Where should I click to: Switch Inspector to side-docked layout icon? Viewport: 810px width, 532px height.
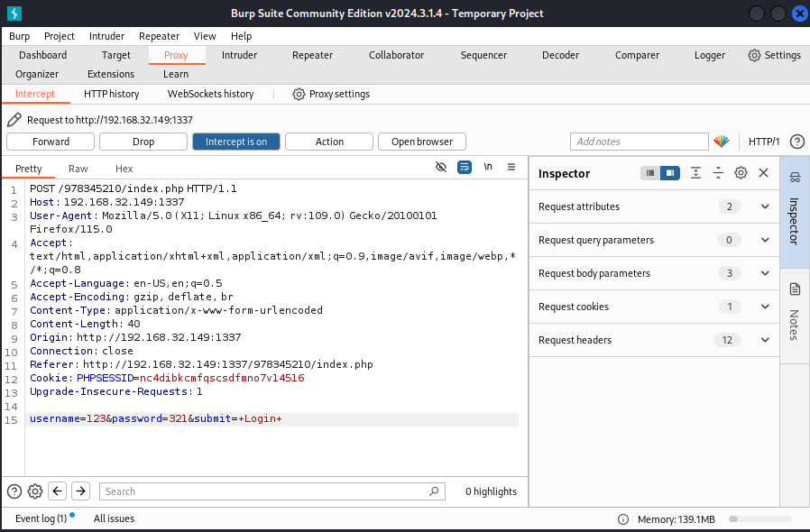click(670, 173)
